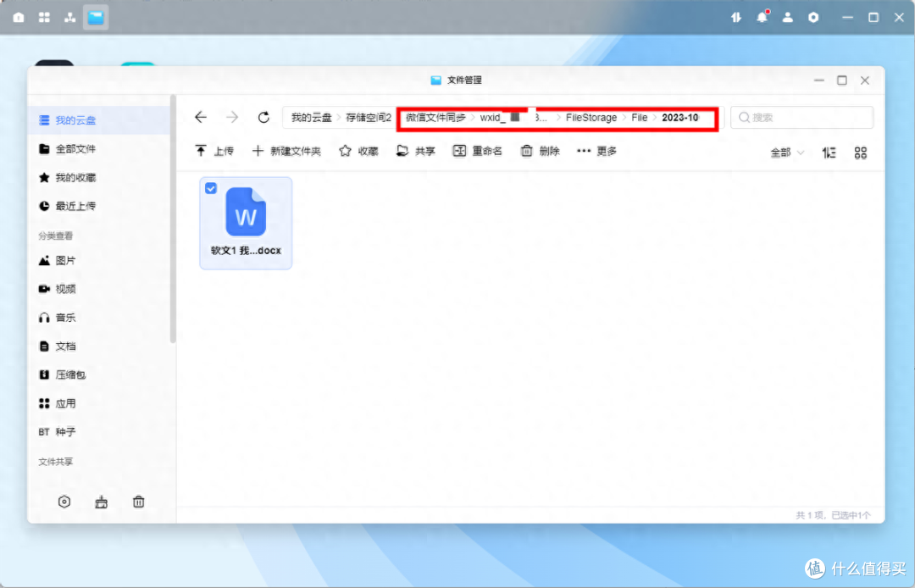Click the sidebar vertical scrollbar

click(173, 219)
